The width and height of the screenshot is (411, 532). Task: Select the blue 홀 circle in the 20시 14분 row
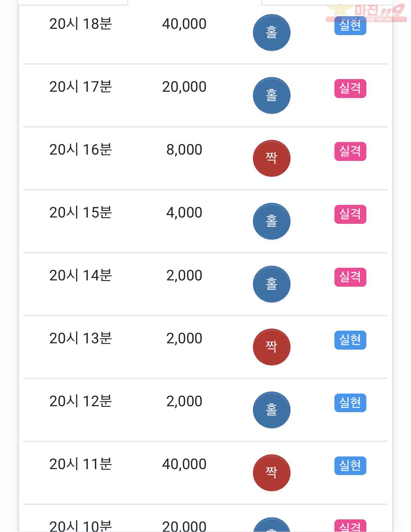tap(272, 284)
